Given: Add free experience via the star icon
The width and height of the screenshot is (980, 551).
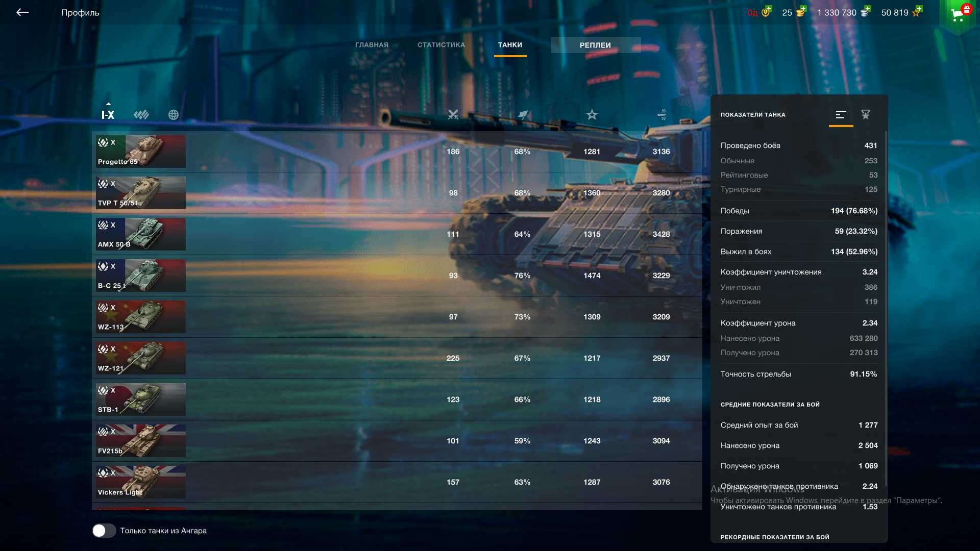Looking at the screenshot, I should 917,12.
